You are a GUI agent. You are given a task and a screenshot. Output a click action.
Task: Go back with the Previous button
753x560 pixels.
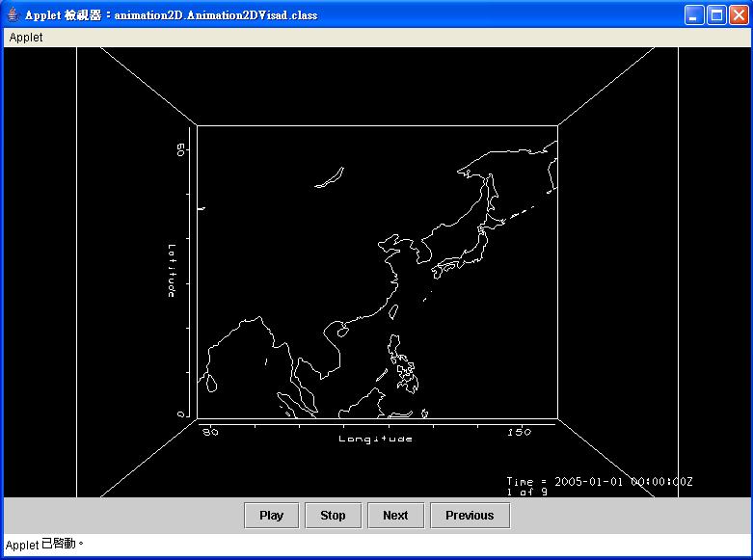pyautogui.click(x=470, y=516)
